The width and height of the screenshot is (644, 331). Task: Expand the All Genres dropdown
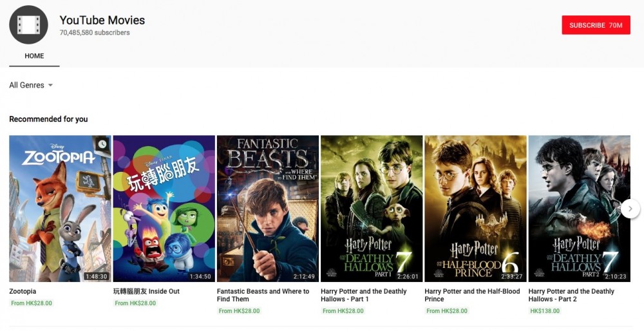[x=31, y=85]
